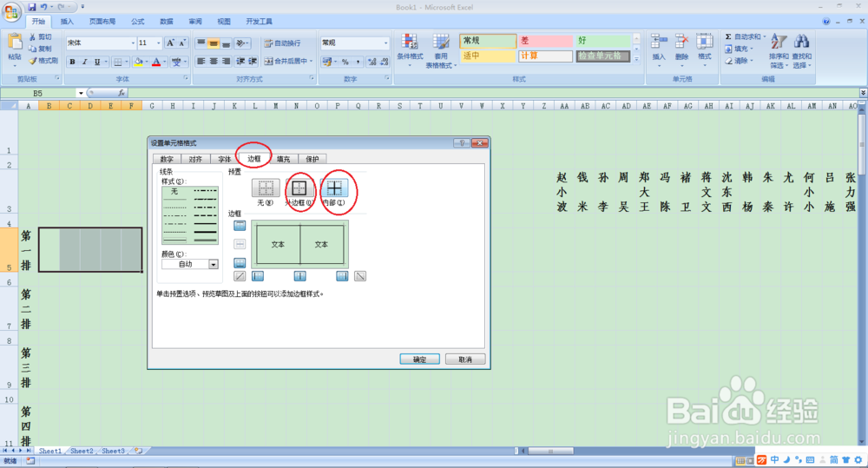Open the 公式 ribbon tab

(137, 22)
